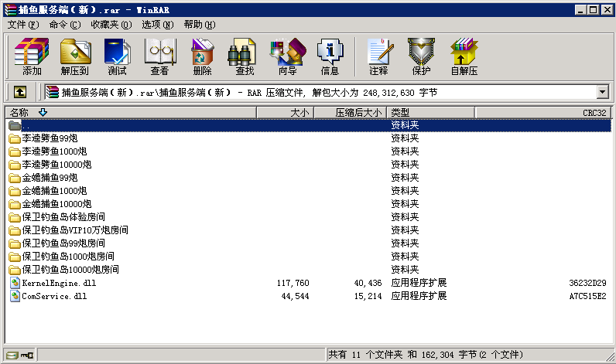
Task: Open the 文件(F) menu
Action: [22, 24]
